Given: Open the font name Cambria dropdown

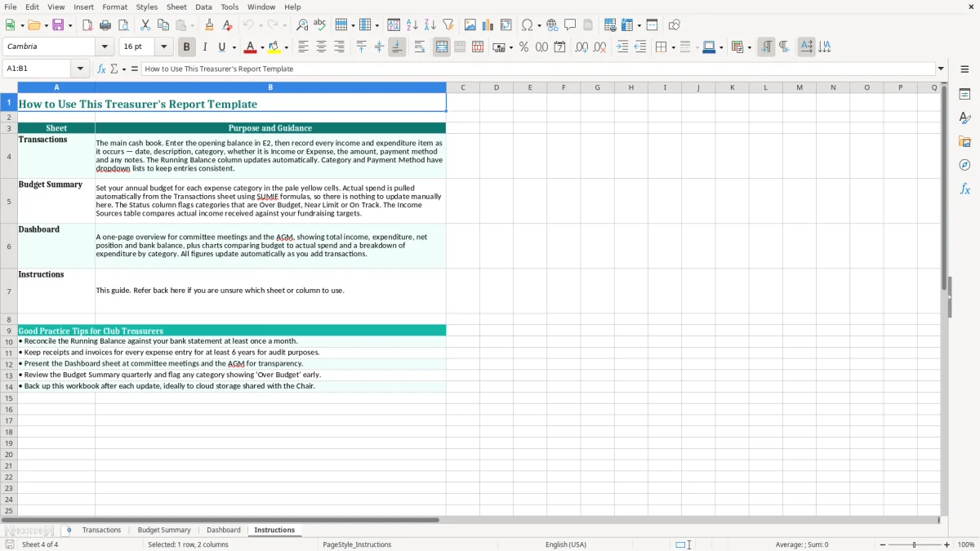Looking at the screenshot, I should click(105, 47).
